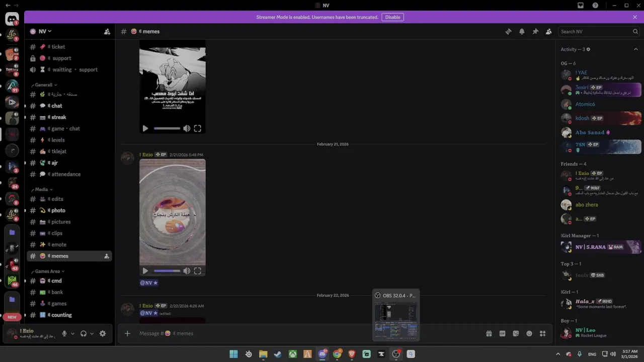644x362 pixels.
Task: Open the Threads icon in memes header
Action: [508, 31]
